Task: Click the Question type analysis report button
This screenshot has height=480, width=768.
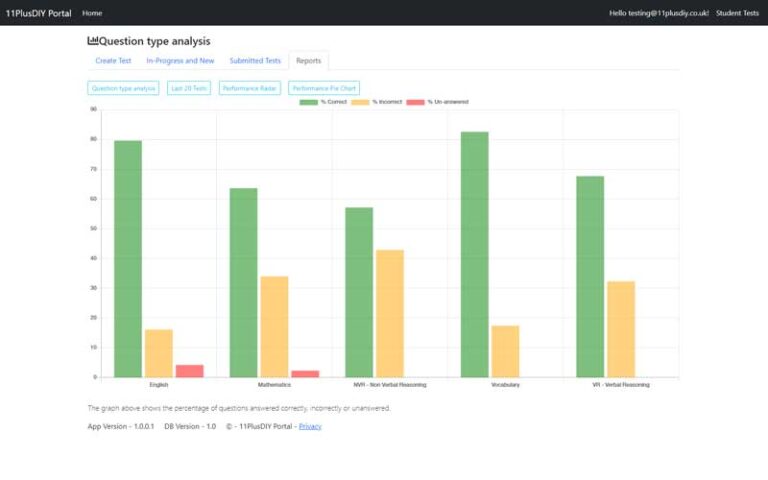Action: click(124, 88)
